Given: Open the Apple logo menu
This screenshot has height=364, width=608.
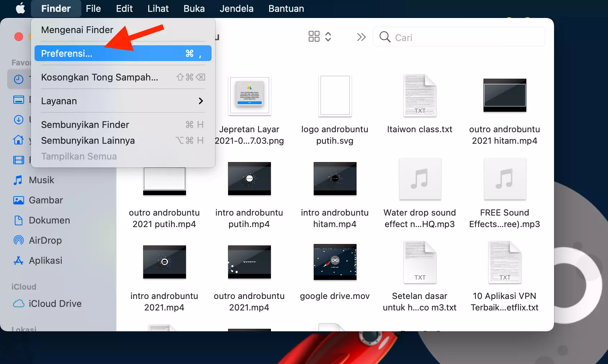Looking at the screenshot, I should point(21,8).
